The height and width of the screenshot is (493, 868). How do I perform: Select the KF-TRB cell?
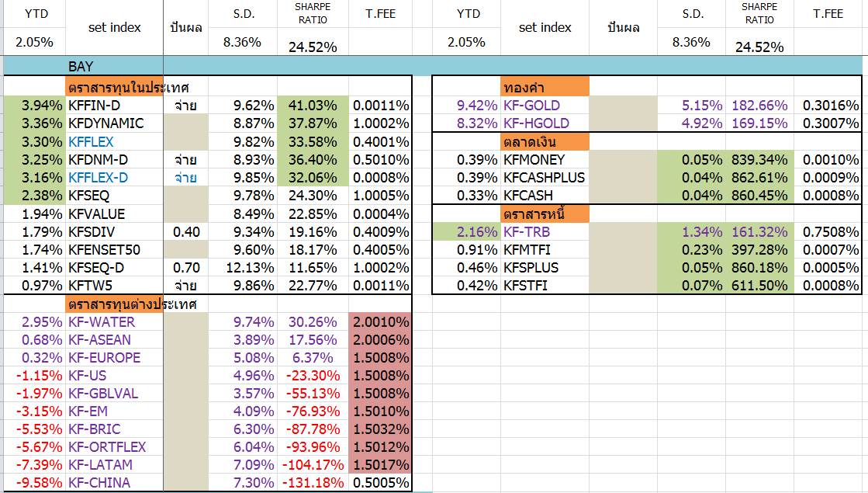[x=545, y=231]
